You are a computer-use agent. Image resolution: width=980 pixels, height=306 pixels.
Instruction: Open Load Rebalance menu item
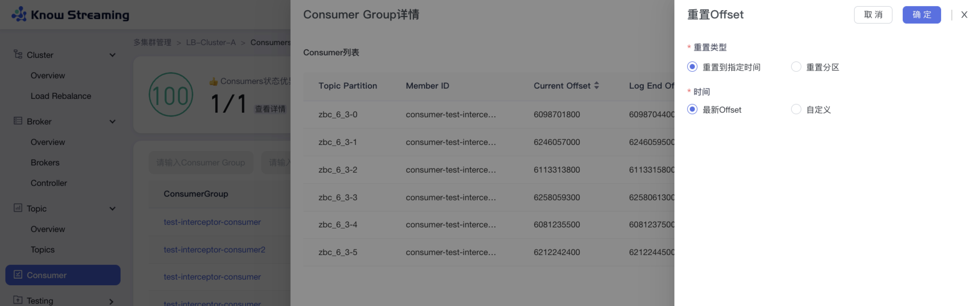[x=61, y=96]
